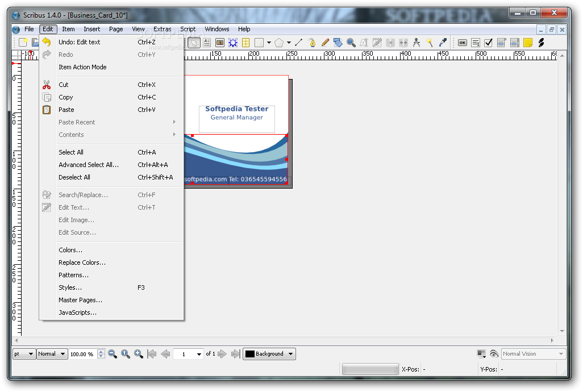This screenshot has width=583, height=392.
Task: Toggle the color management icon
Action: [x=481, y=354]
